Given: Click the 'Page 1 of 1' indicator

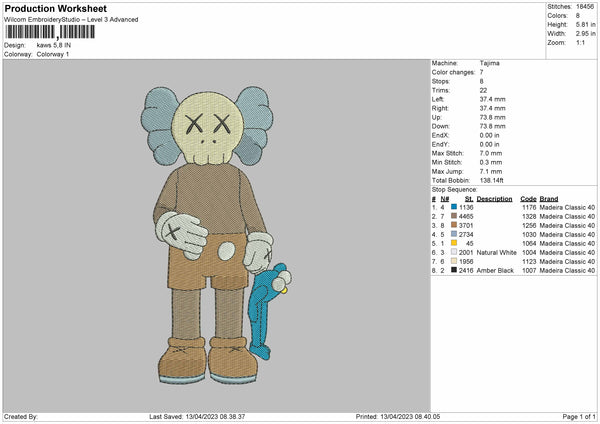Looking at the screenshot, I should click(x=579, y=416).
